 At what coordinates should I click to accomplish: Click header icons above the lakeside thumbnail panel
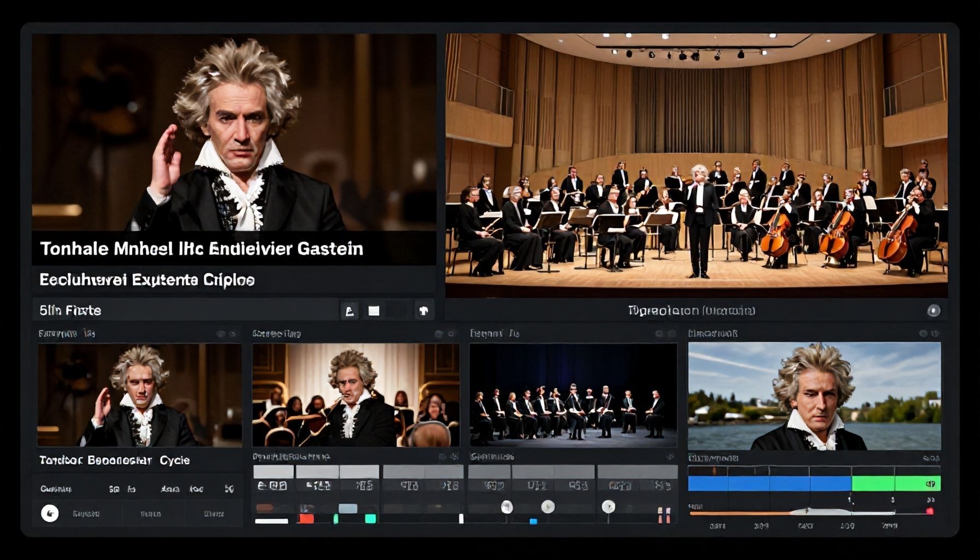tap(929, 334)
